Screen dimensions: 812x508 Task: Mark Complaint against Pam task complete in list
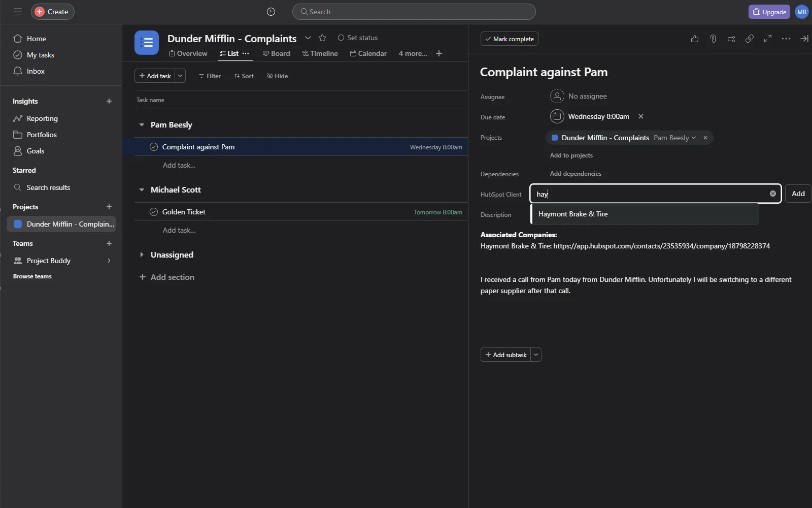tap(154, 147)
